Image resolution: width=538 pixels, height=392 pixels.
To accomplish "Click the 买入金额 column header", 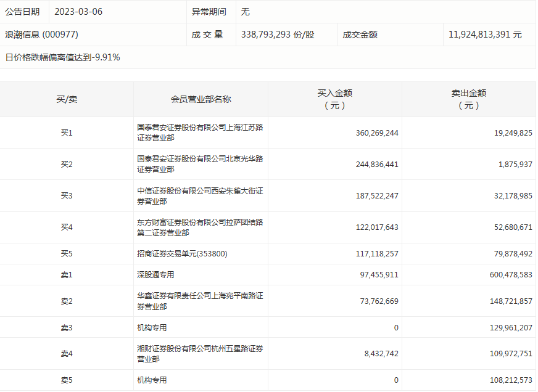I will [x=334, y=99].
